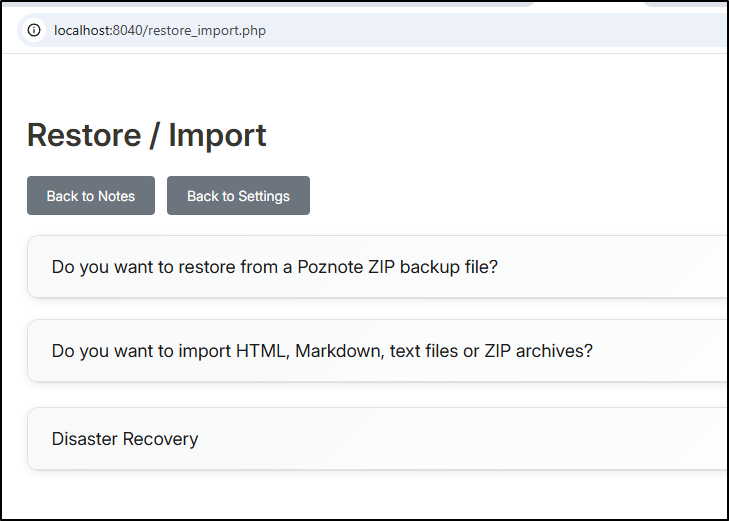Click the Back to Notes button

pyautogui.click(x=91, y=196)
